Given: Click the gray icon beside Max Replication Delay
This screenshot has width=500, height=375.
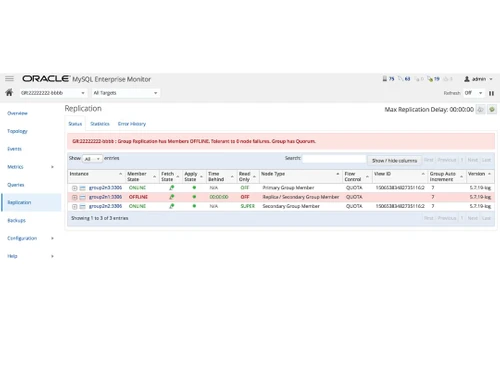Looking at the screenshot, I should 480,109.
